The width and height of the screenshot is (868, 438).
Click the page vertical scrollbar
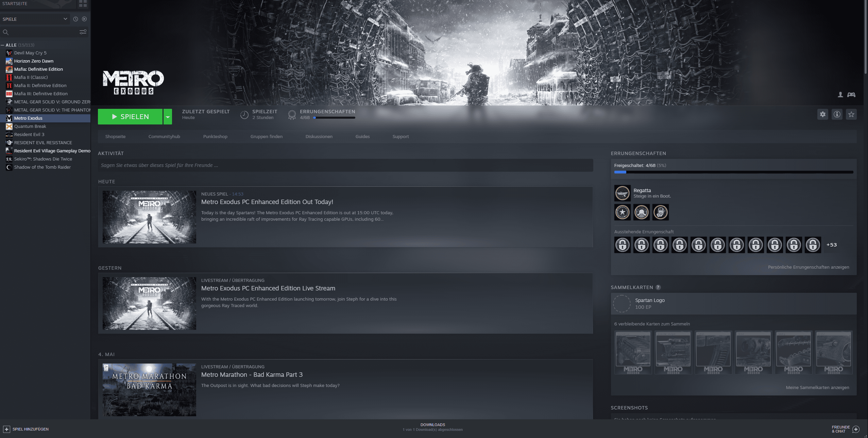tap(865, 37)
